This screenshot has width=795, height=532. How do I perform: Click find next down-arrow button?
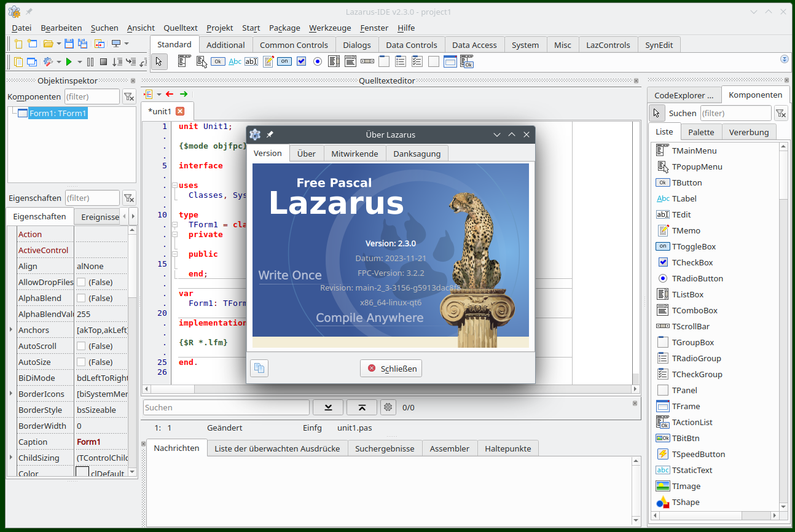[x=328, y=407]
